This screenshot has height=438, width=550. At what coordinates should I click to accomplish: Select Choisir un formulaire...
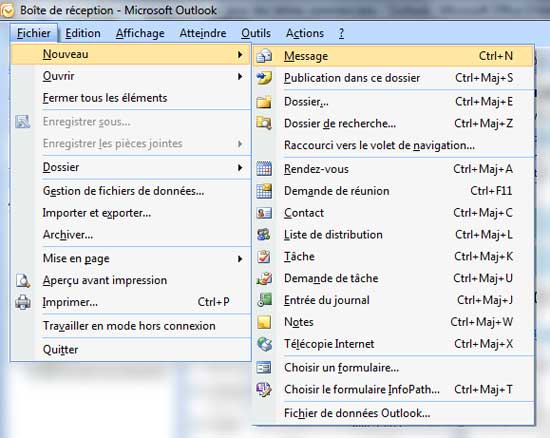[393, 368]
